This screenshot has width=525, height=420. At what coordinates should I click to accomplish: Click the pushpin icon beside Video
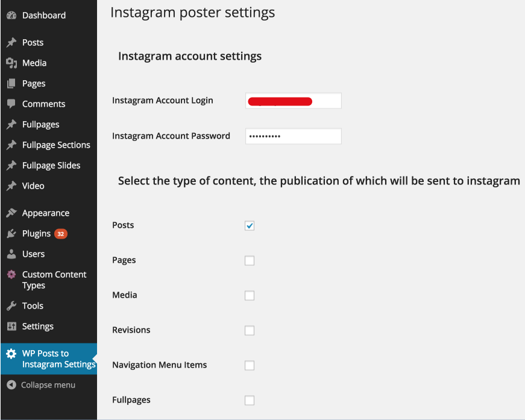point(11,186)
